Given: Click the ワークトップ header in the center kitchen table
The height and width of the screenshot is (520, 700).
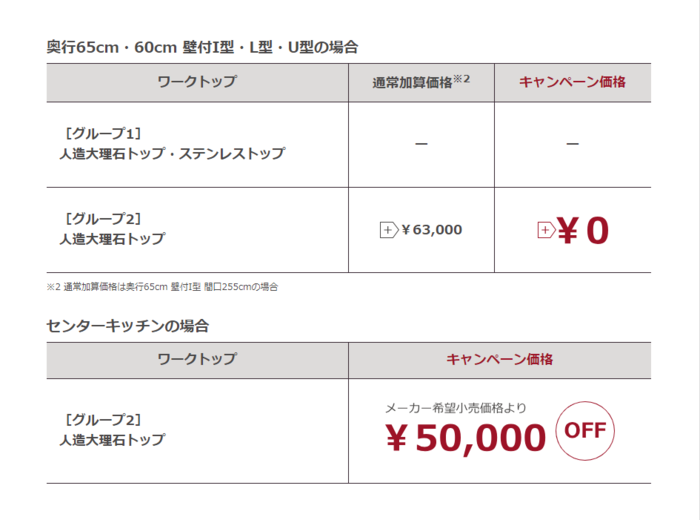Looking at the screenshot, I should pyautogui.click(x=197, y=359).
